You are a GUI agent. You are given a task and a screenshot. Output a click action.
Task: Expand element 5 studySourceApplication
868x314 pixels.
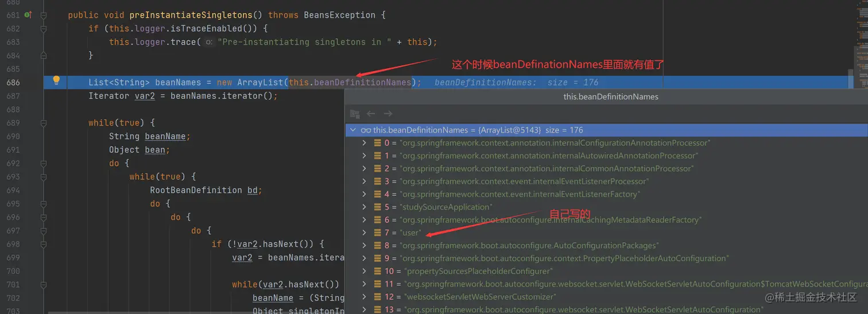[364, 207]
